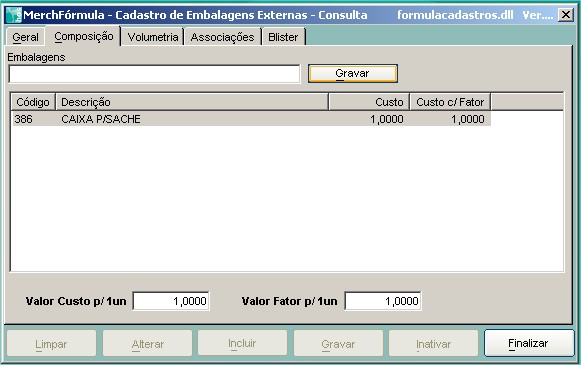Go to the Associações tab

(222, 37)
